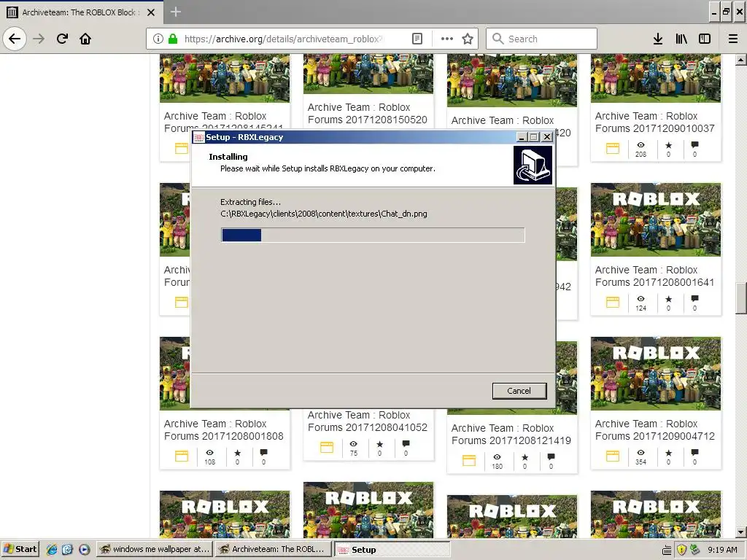The image size is (747, 560).
Task: Click reviews comment icon for Forums 20171208121419
Action: coord(551,456)
